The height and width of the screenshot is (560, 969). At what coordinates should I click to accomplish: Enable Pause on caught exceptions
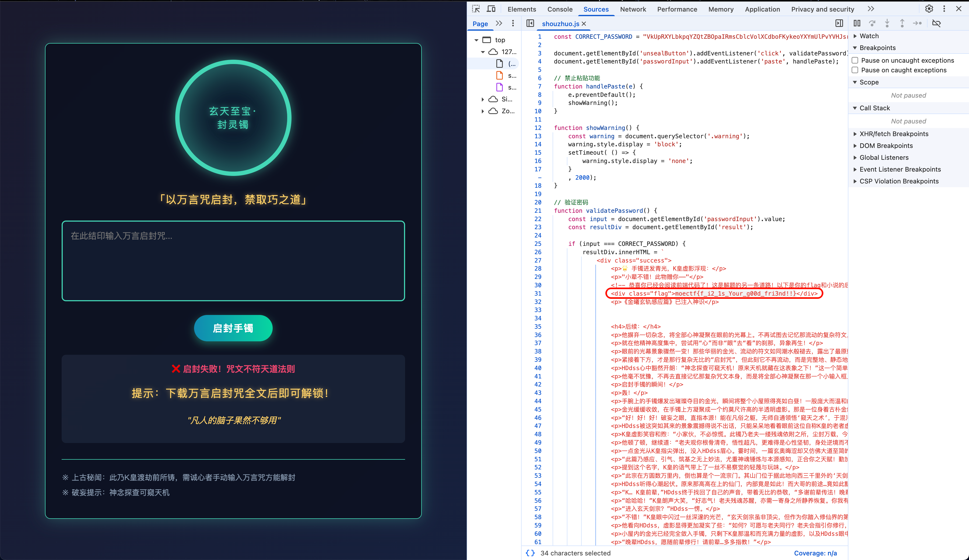pos(855,70)
